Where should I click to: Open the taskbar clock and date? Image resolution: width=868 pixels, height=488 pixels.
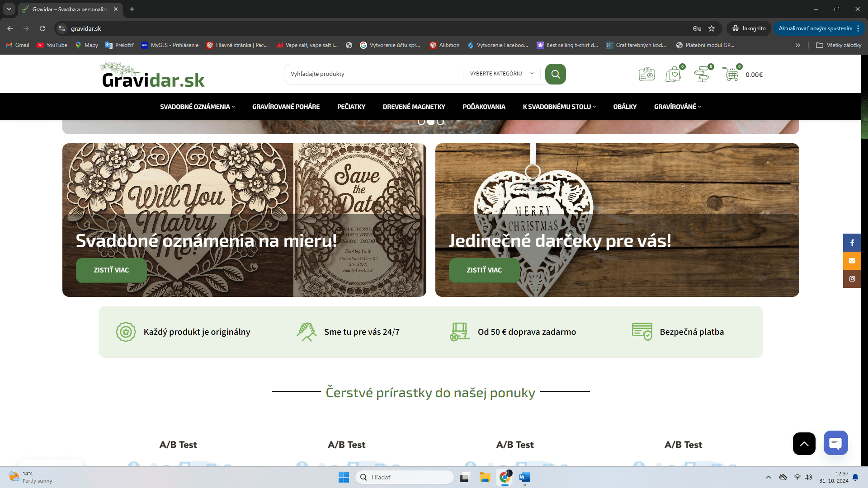(x=834, y=477)
